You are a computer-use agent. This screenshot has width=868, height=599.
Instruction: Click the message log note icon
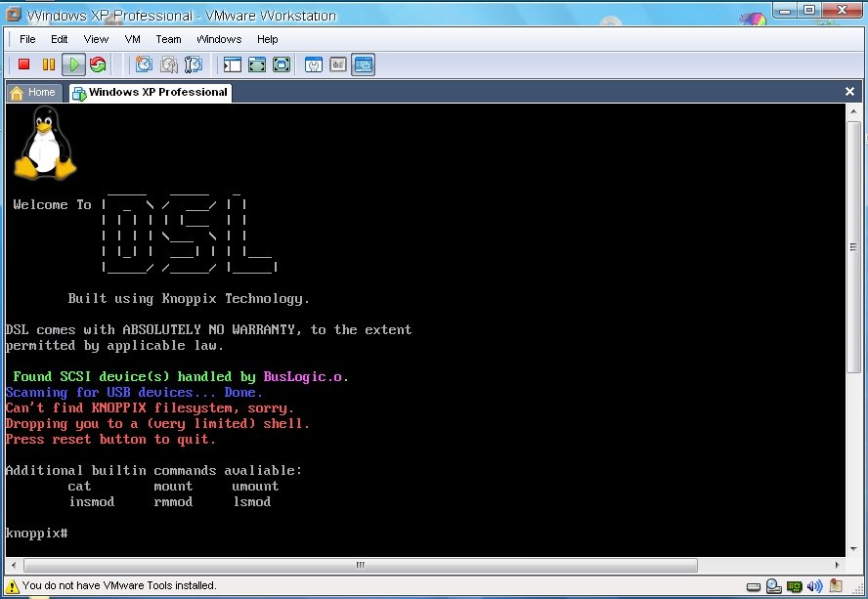(836, 585)
